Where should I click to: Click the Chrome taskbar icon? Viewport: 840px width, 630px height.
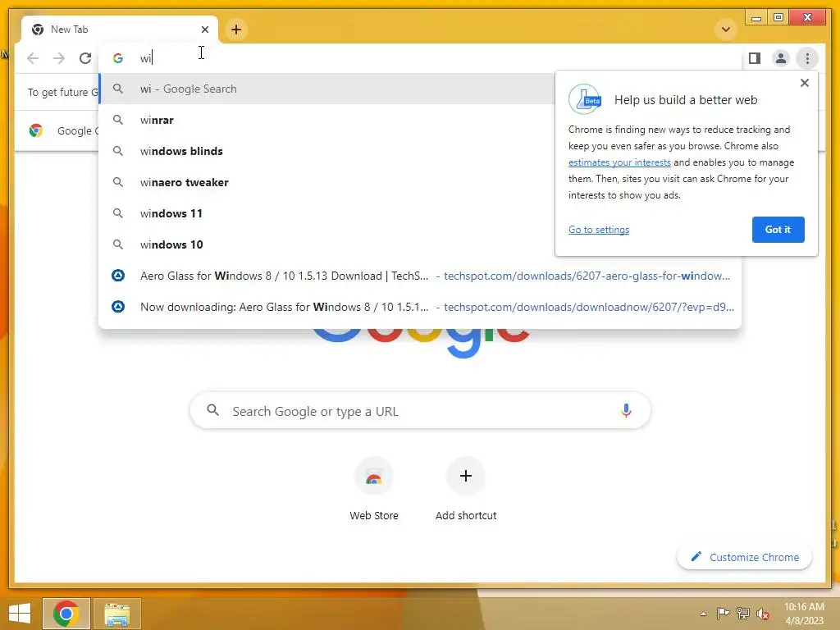(x=66, y=614)
